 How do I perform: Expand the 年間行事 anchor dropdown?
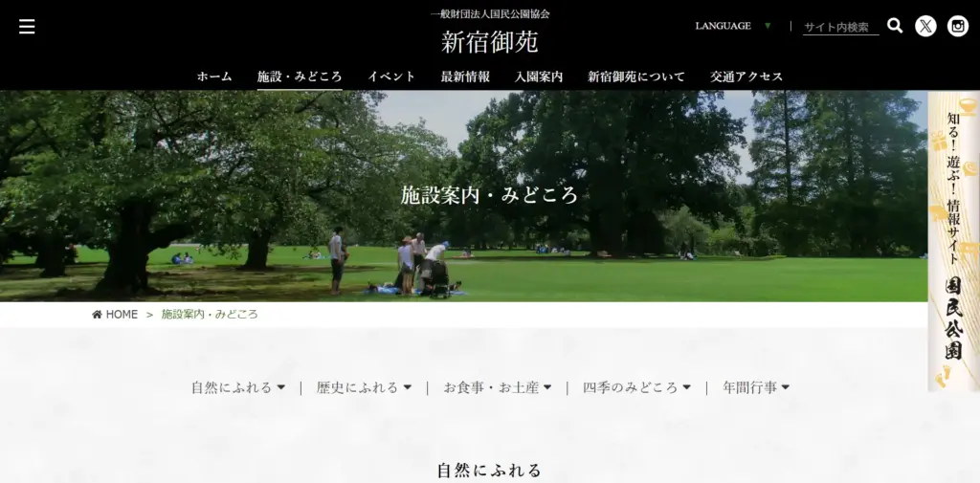click(x=756, y=387)
